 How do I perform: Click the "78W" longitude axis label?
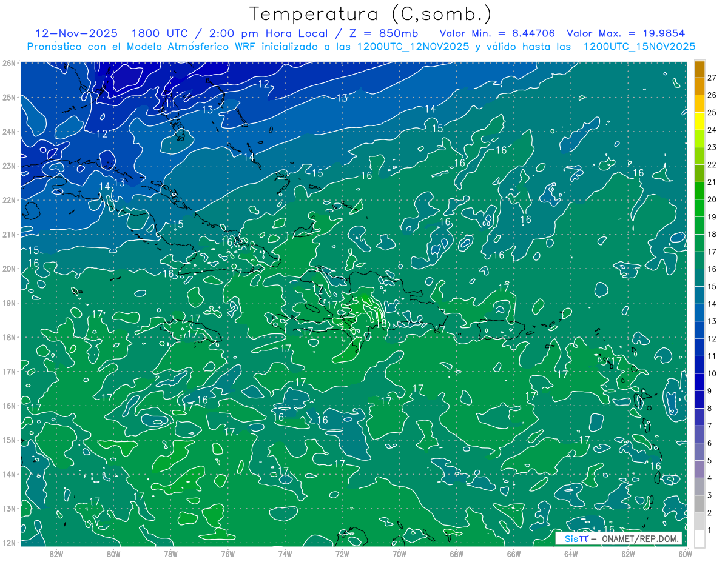170,554
